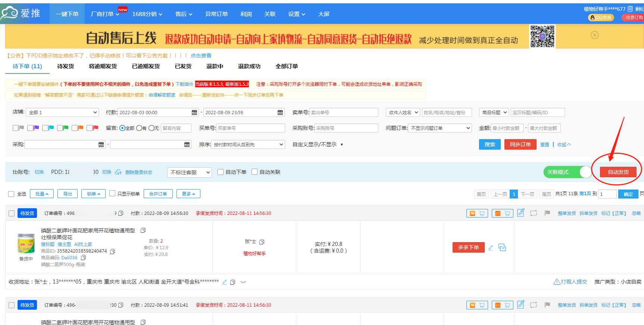
Task: Click 1688 cart icon for order paid 14:56:30
Action: tap(503, 213)
